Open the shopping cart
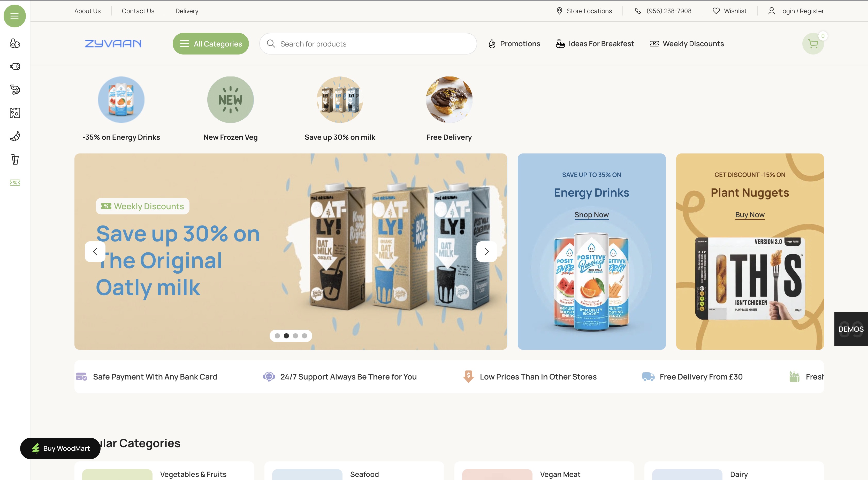The image size is (868, 480). [813, 44]
